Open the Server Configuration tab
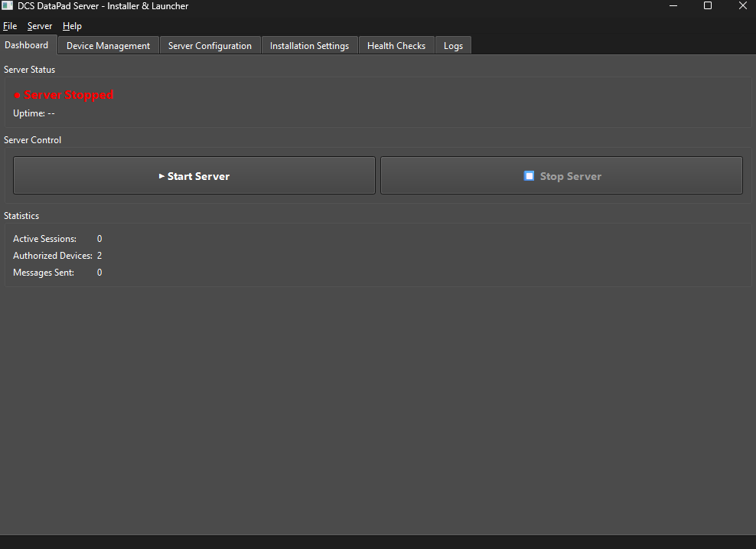The image size is (756, 549). 210,46
